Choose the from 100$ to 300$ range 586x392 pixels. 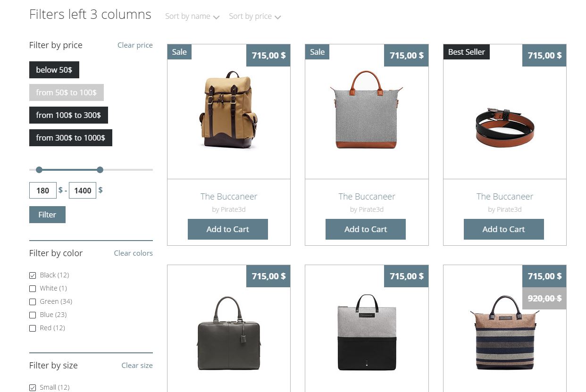pos(68,115)
